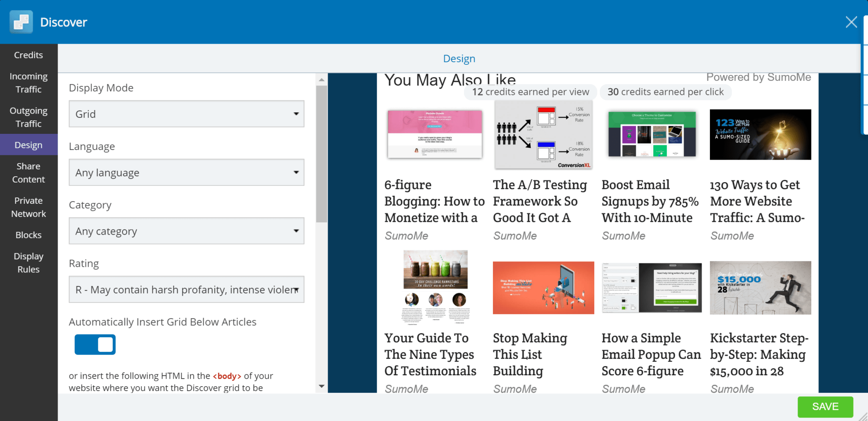Click 130 Ways to Get More title

coord(757,201)
